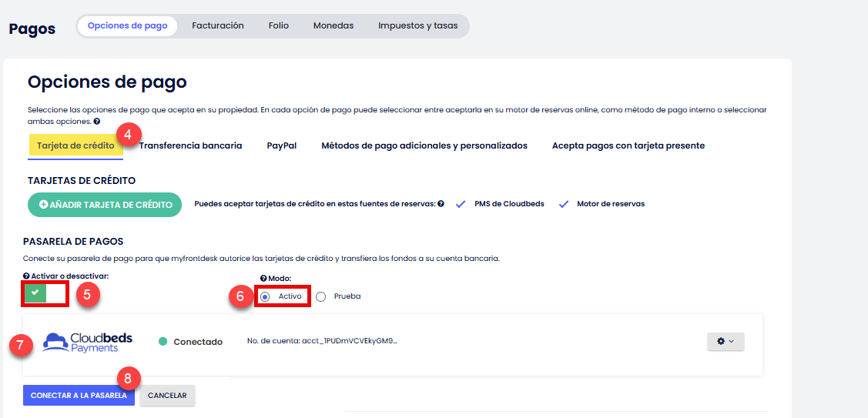The image size is (868, 418).
Task: Toggle the payment gateway activation switch
Action: [x=45, y=293]
